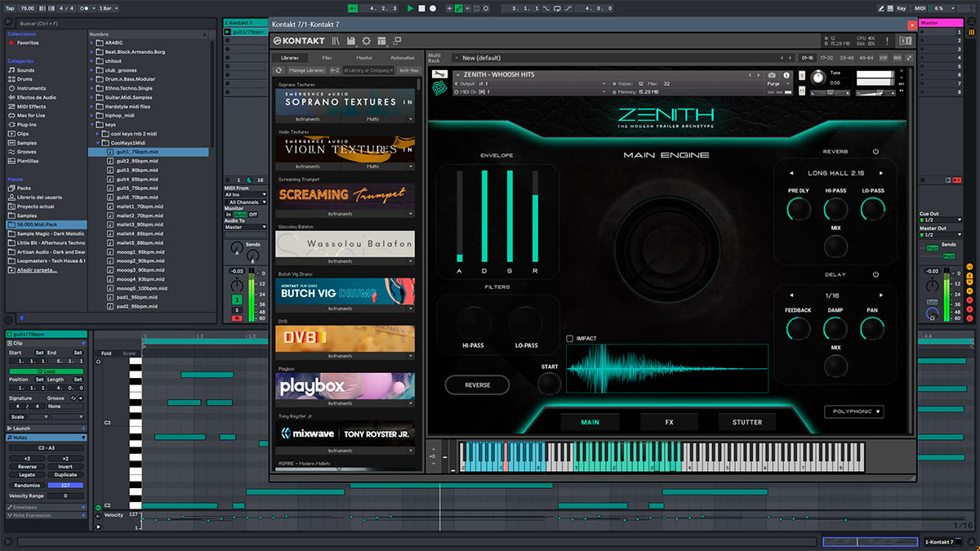Click Kontakt's save floppy disk icon

click(350, 41)
